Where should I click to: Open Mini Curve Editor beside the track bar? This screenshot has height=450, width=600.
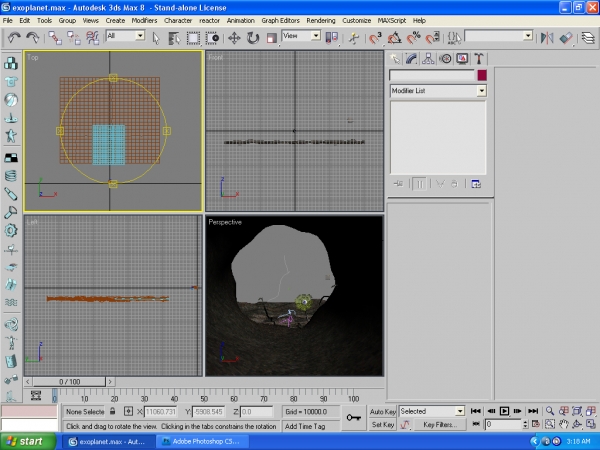pyautogui.click(x=36, y=395)
